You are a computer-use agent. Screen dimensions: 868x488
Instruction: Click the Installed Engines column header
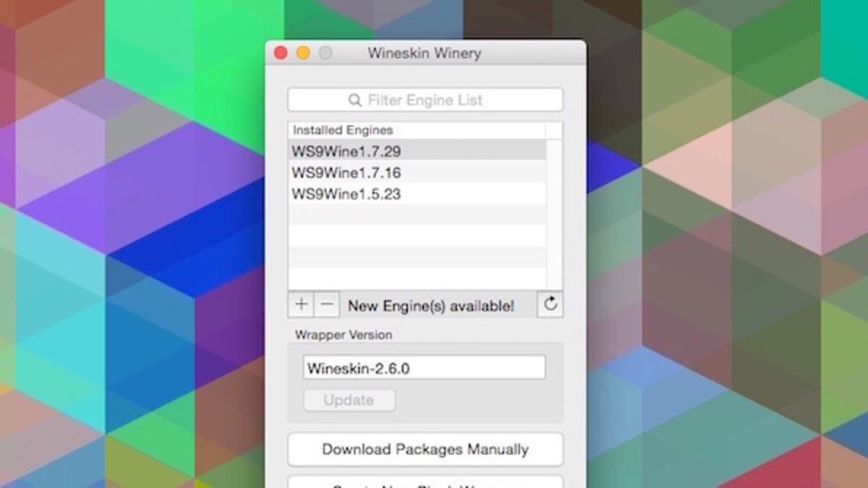(x=417, y=131)
